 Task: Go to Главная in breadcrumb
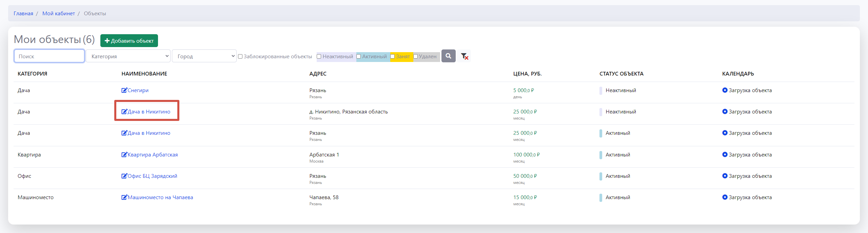(23, 14)
